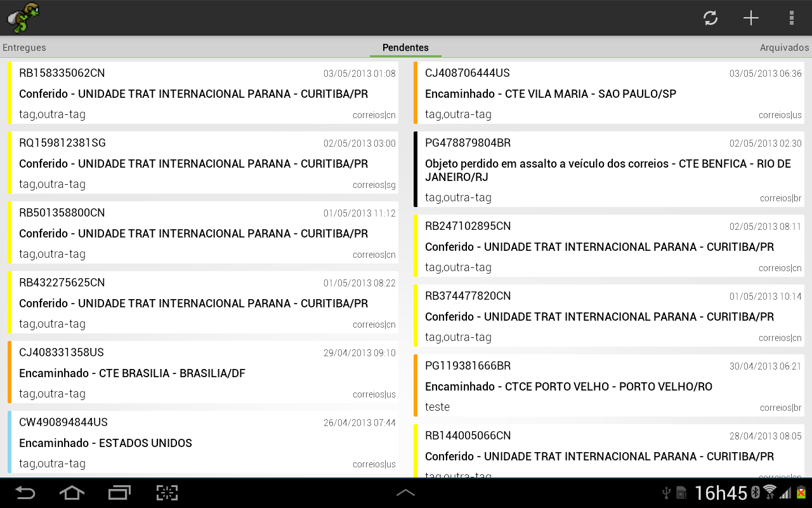Select status Encaminhado - ESTADOS UNIDOS

105,443
